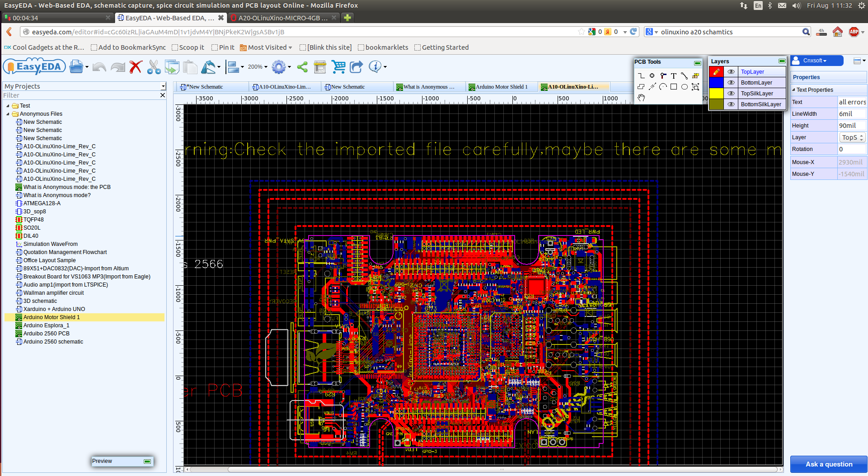The width and height of the screenshot is (868, 476).
Task: Click the Undo arrow in the toolbar
Action: pos(99,67)
